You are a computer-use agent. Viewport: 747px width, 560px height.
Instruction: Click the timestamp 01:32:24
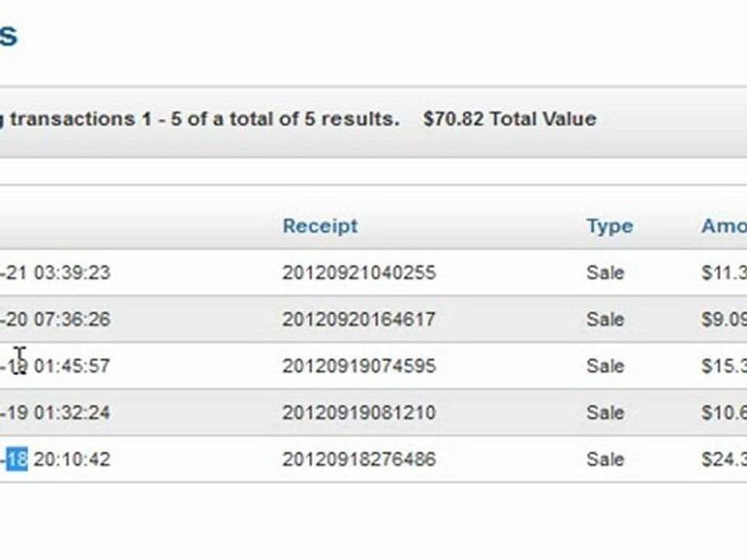(x=72, y=412)
